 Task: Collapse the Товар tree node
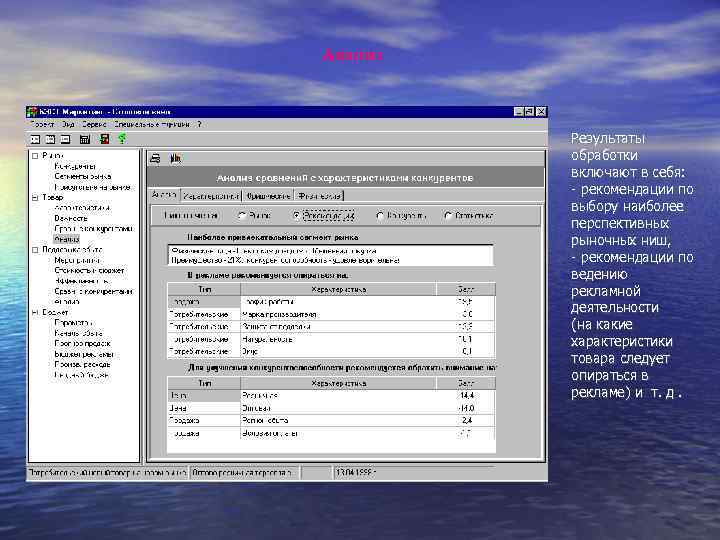pyautogui.click(x=35, y=198)
